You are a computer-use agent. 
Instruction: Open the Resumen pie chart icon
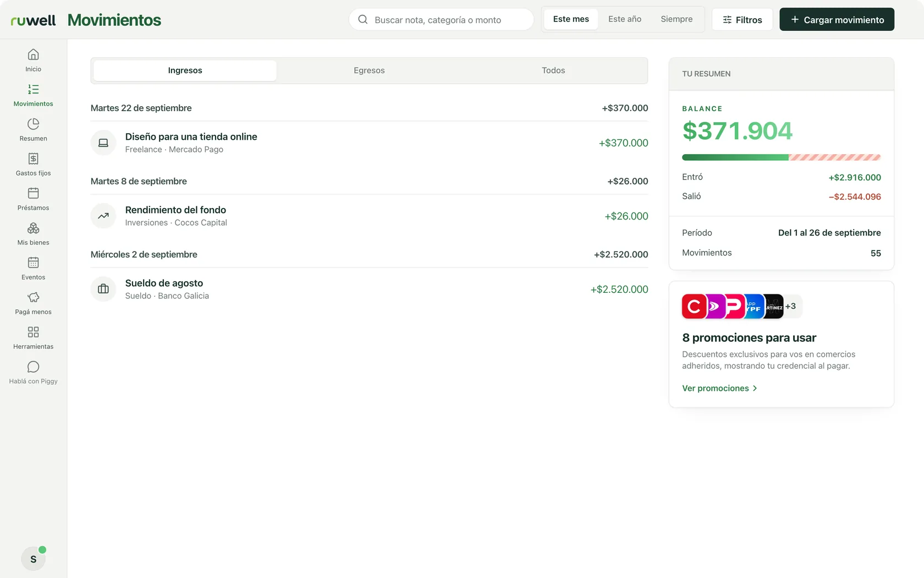click(x=33, y=124)
